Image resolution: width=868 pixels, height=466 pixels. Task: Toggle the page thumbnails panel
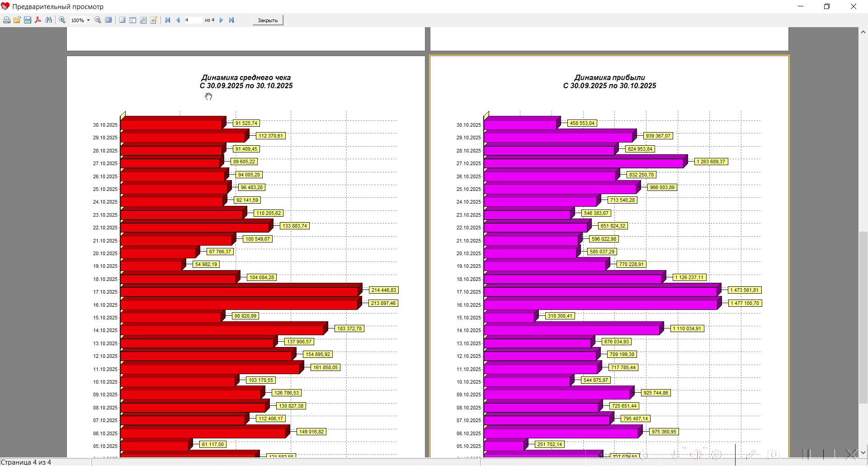pos(132,20)
